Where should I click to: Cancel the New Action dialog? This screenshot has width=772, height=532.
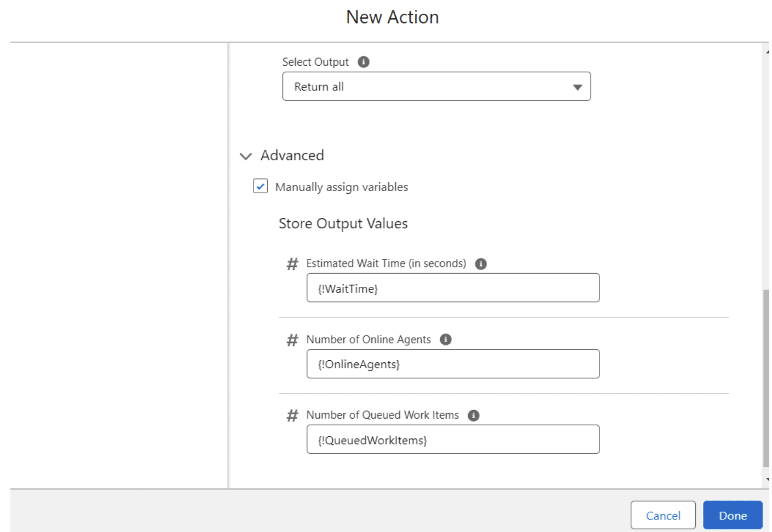tap(663, 515)
